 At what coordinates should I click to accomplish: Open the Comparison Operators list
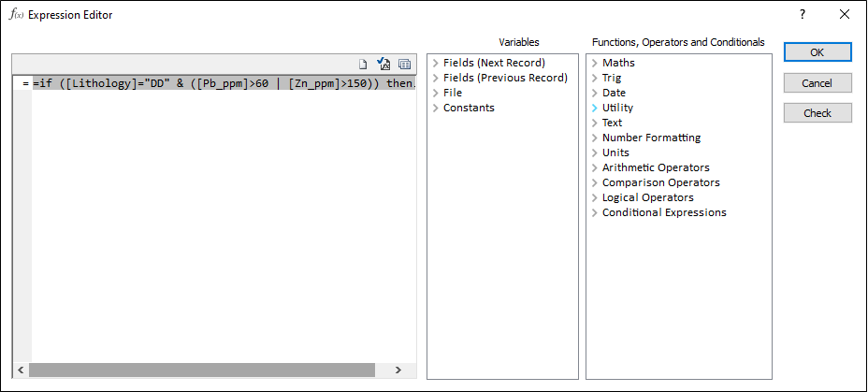660,182
